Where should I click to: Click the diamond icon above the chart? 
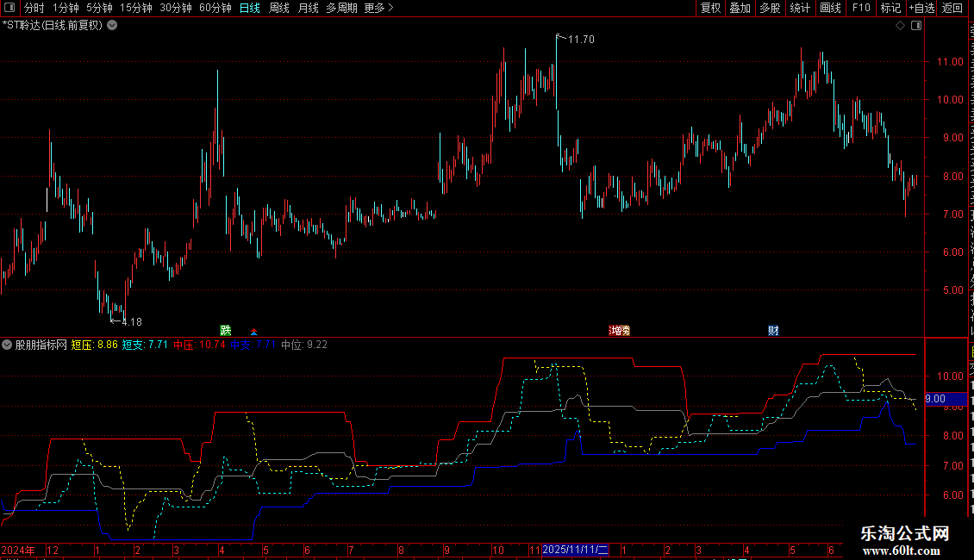(900, 26)
